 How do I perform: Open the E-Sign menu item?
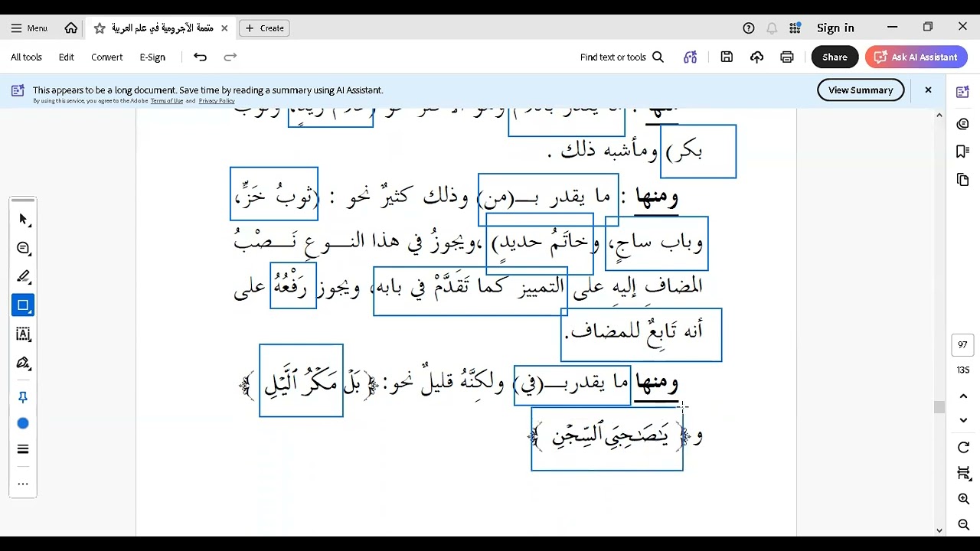point(152,57)
